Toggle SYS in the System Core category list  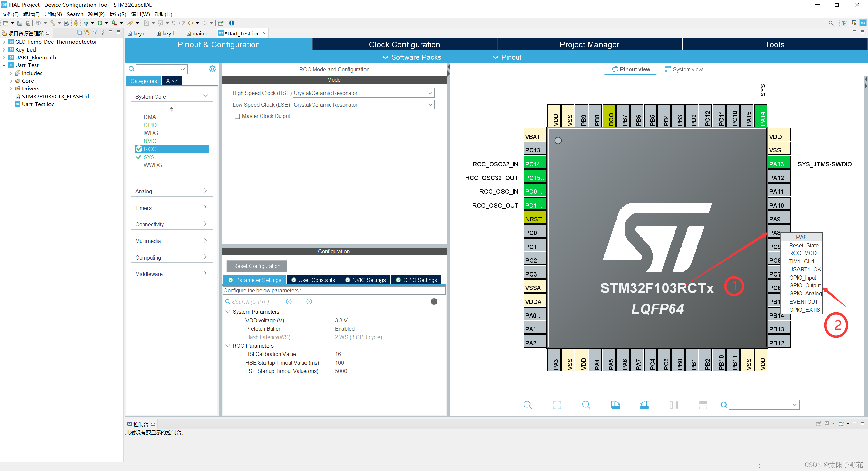pyautogui.click(x=149, y=157)
